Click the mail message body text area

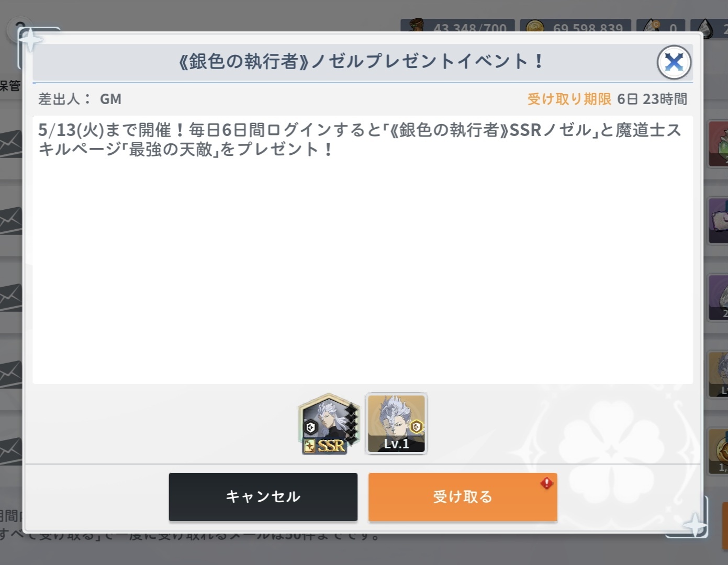(363, 250)
